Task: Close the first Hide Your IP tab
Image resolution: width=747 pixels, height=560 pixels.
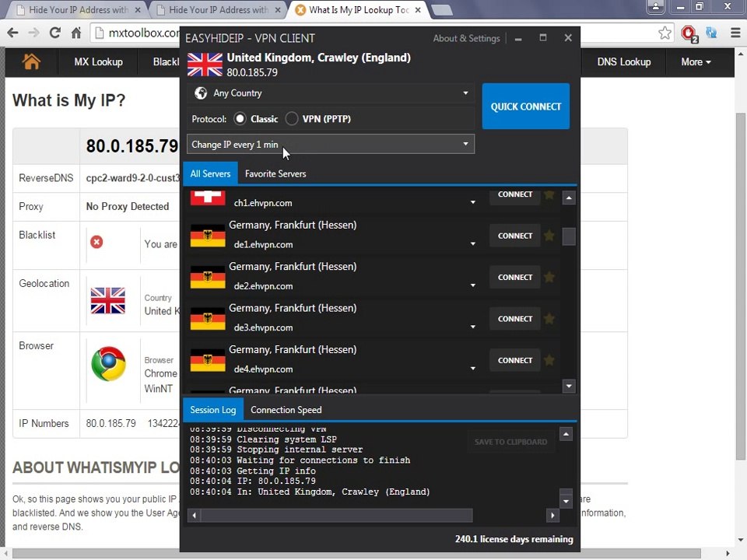Action: coord(138,9)
